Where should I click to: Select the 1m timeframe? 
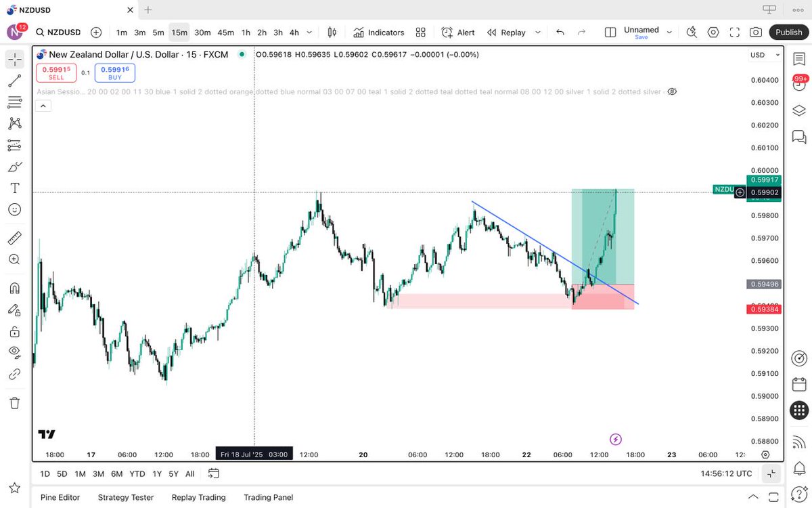point(121,33)
